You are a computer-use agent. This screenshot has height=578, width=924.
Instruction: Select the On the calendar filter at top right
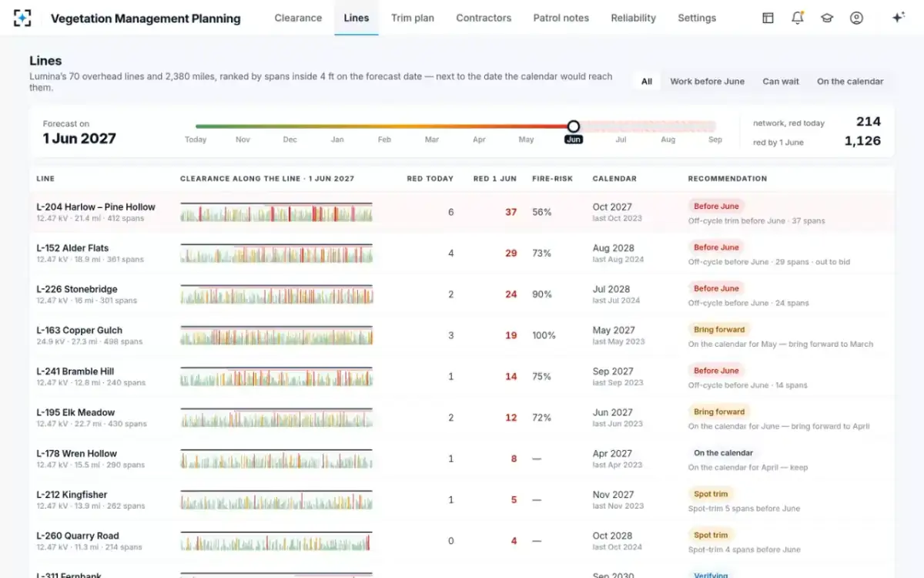coord(850,81)
